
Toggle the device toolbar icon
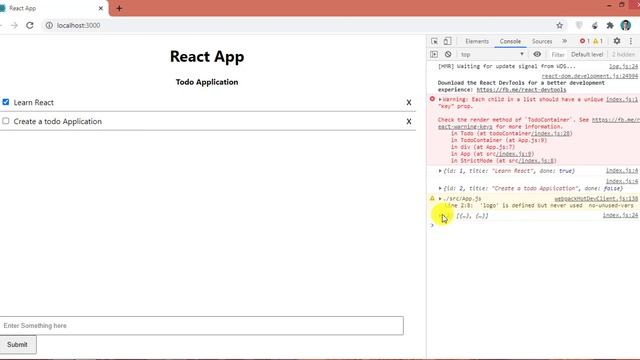(x=447, y=41)
